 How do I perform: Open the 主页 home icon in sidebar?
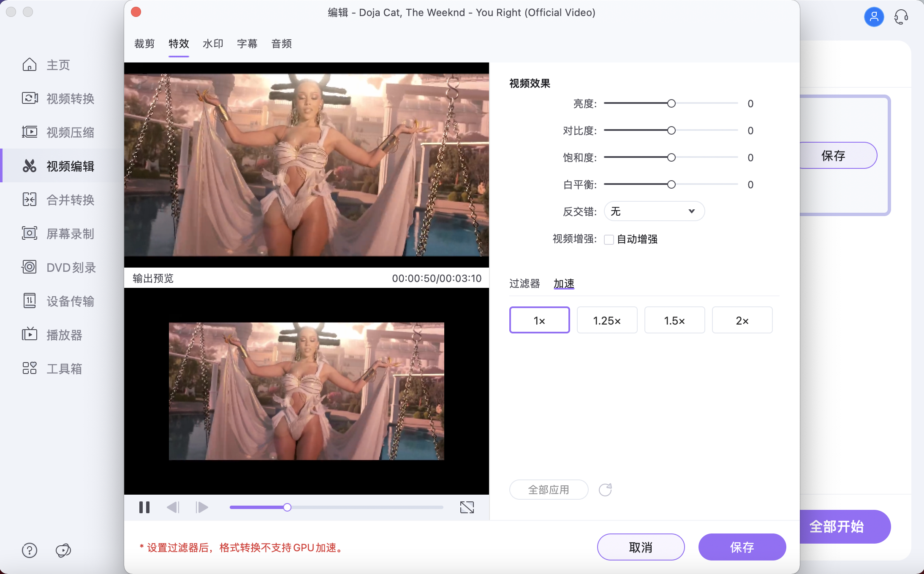tap(30, 65)
